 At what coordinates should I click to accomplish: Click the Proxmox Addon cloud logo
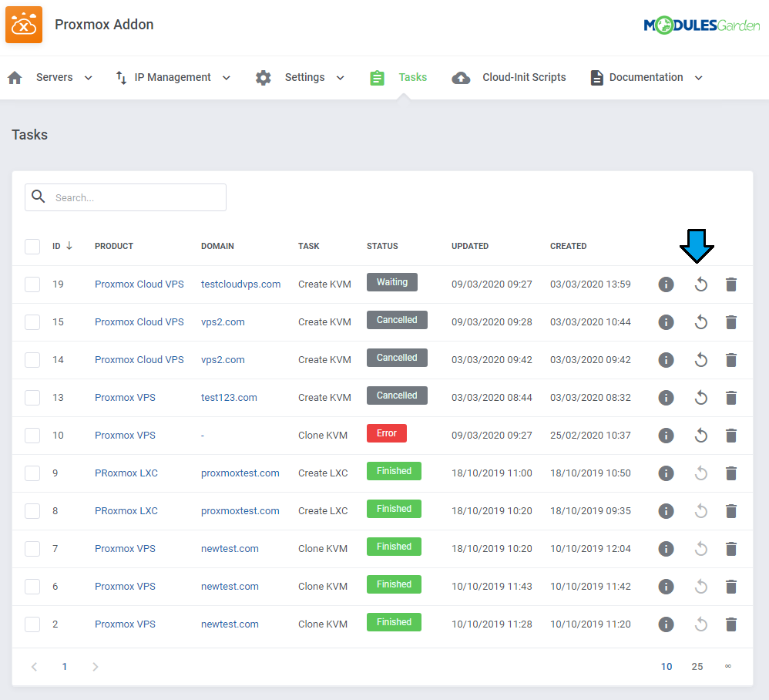coord(24,25)
